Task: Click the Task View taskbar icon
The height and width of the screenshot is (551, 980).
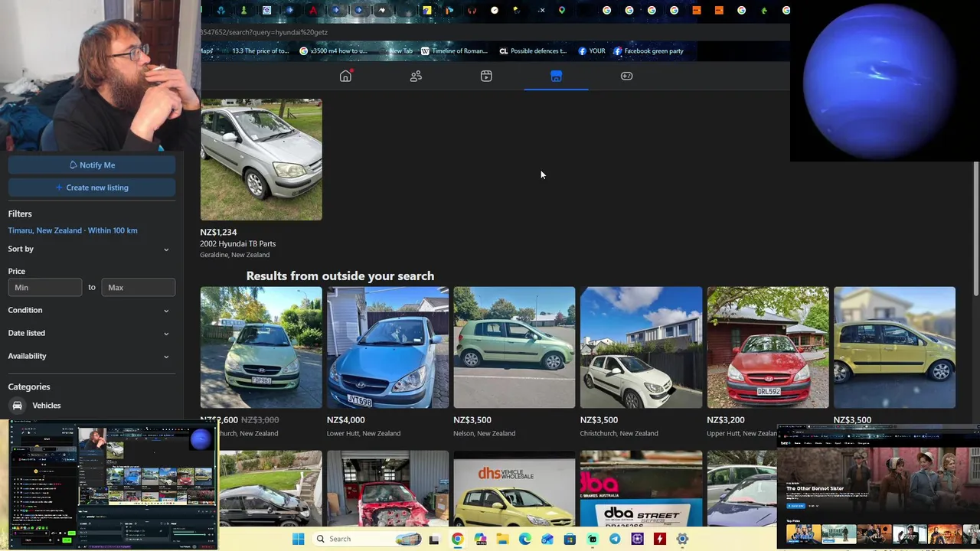Action: tap(434, 539)
